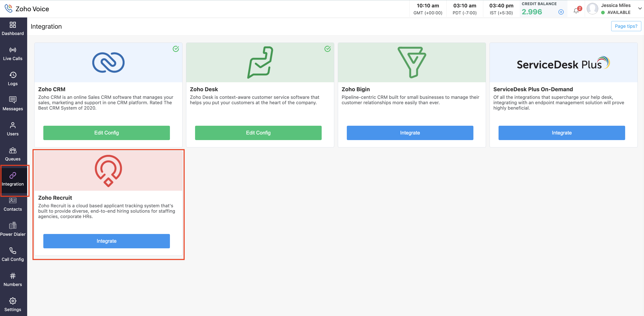Image resolution: width=644 pixels, height=316 pixels.
Task: Click the Numbers hash icon
Action: tap(13, 276)
